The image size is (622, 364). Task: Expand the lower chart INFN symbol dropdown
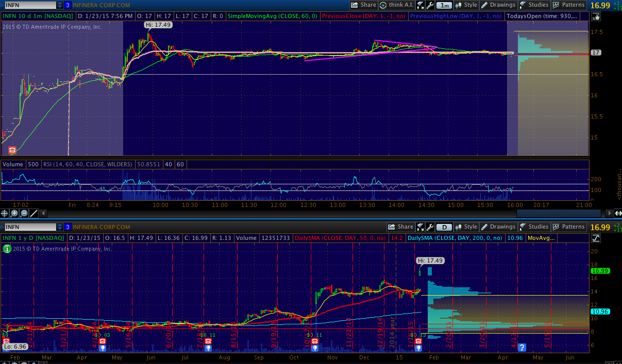click(60, 227)
